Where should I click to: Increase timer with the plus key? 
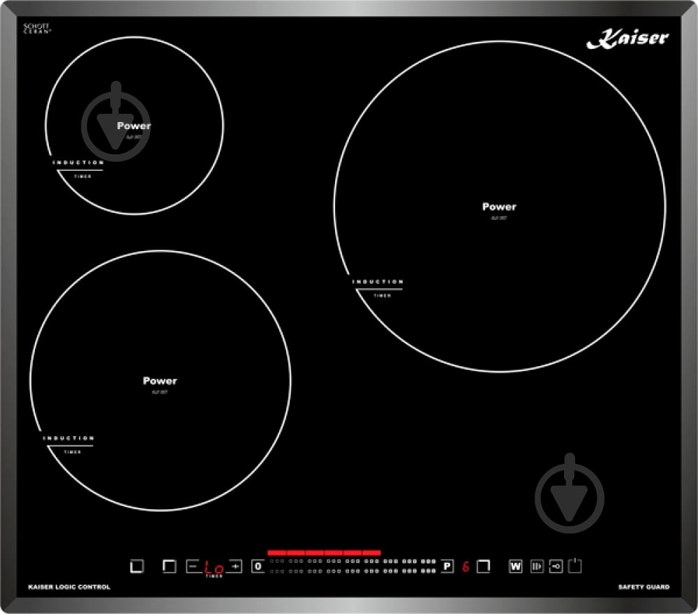(235, 566)
